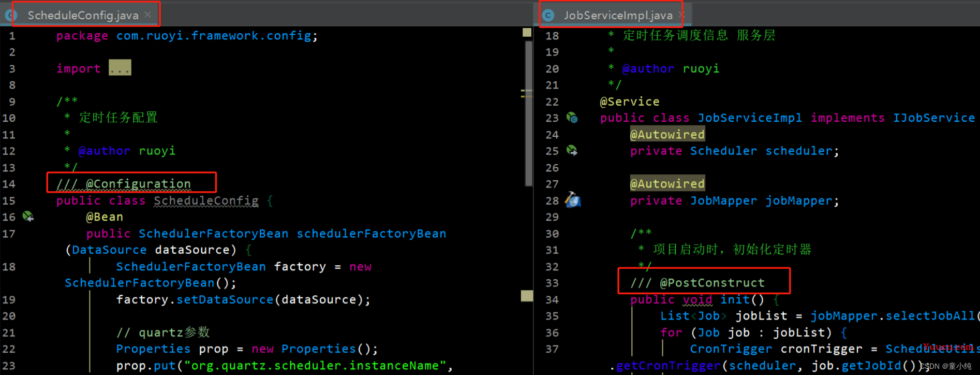Click the mapper gutter icon beside jobMapper
Viewport: 980px width, 375px height.
572,199
